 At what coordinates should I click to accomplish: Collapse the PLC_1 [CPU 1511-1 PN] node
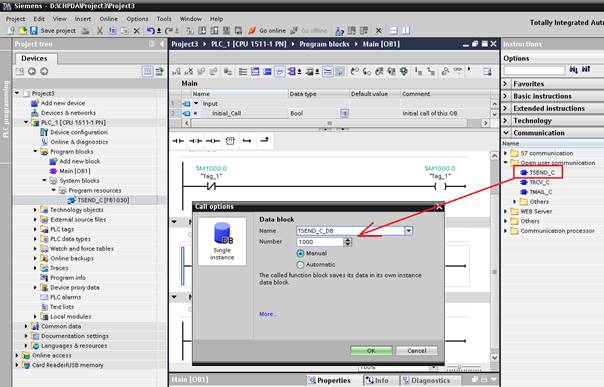tap(26, 122)
